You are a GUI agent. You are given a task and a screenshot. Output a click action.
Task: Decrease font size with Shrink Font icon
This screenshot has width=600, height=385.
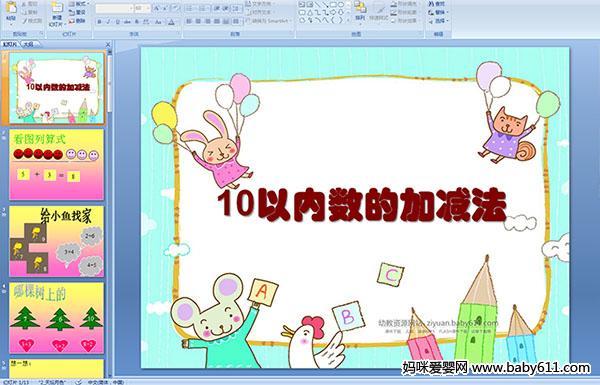point(166,8)
